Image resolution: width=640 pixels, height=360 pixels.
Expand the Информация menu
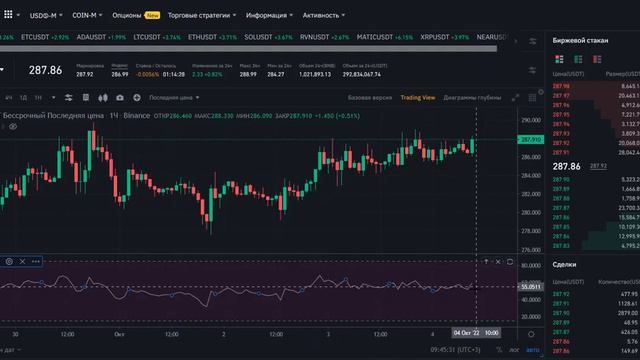pyautogui.click(x=269, y=15)
